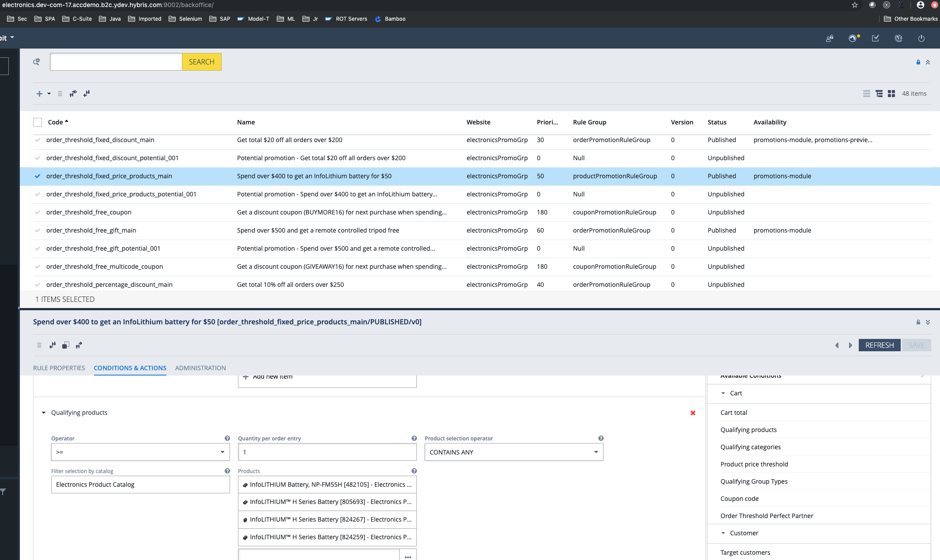Collapse the Qualifying products section
Viewport: 940px width, 560px height.
click(x=44, y=413)
